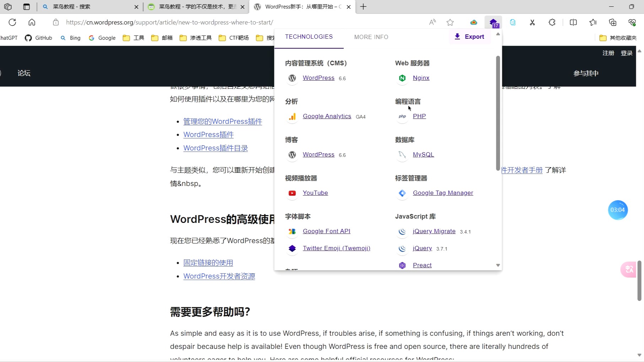Open the MySQL technology link
644x362 pixels.
click(423, 154)
